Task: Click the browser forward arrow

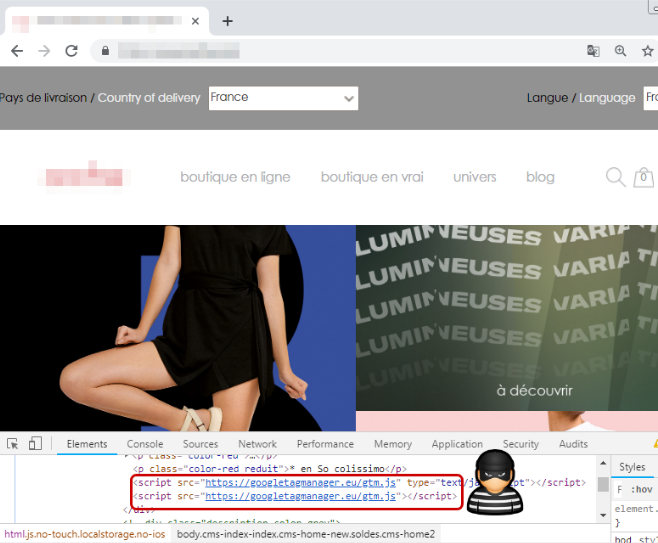Action: 44,51
